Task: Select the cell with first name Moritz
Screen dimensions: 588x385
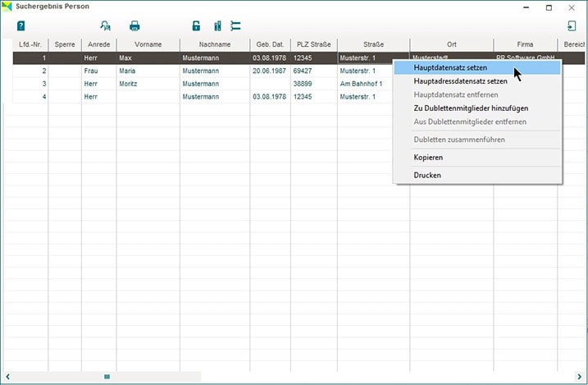Action: tap(148, 84)
